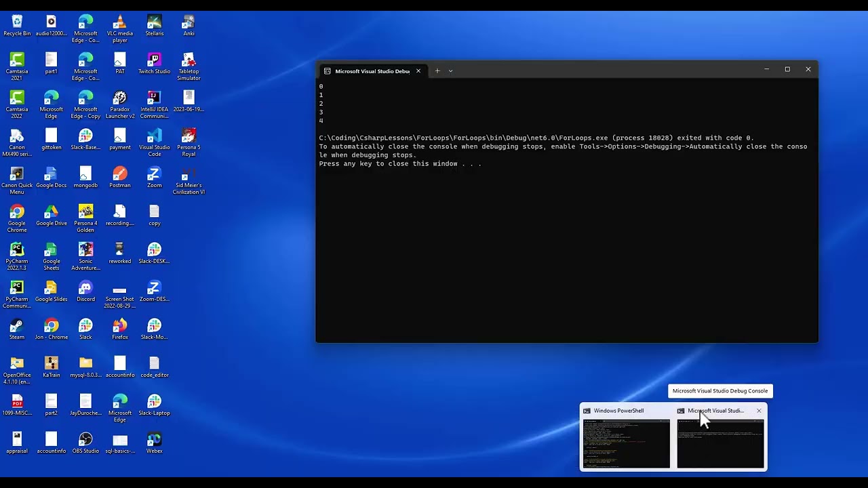The image size is (868, 488).
Task: Expand the terminal new-tab dropdown chevron
Action: click(x=450, y=70)
